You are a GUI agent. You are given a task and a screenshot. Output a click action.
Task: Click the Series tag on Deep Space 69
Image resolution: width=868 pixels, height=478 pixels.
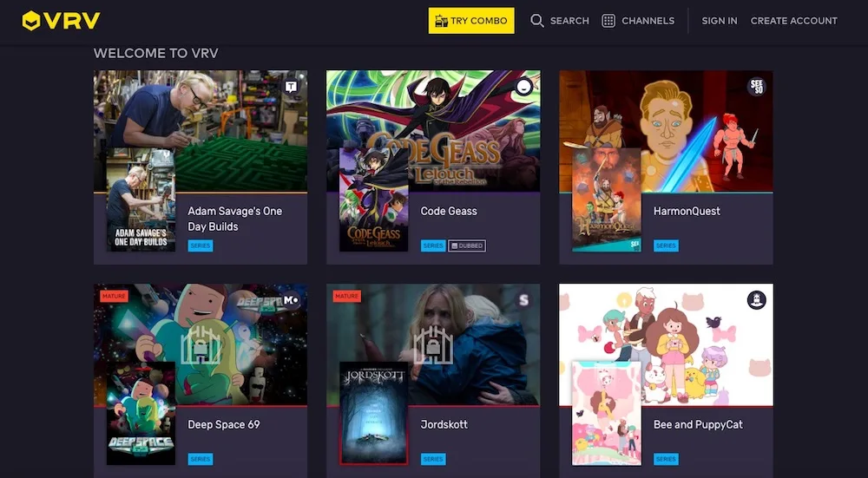[201, 459]
